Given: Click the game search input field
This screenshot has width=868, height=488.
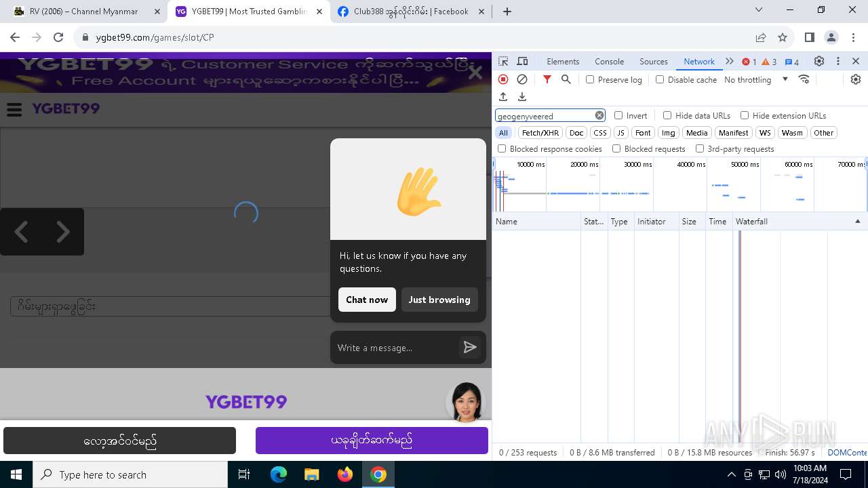Looking at the screenshot, I should pyautogui.click(x=170, y=306).
